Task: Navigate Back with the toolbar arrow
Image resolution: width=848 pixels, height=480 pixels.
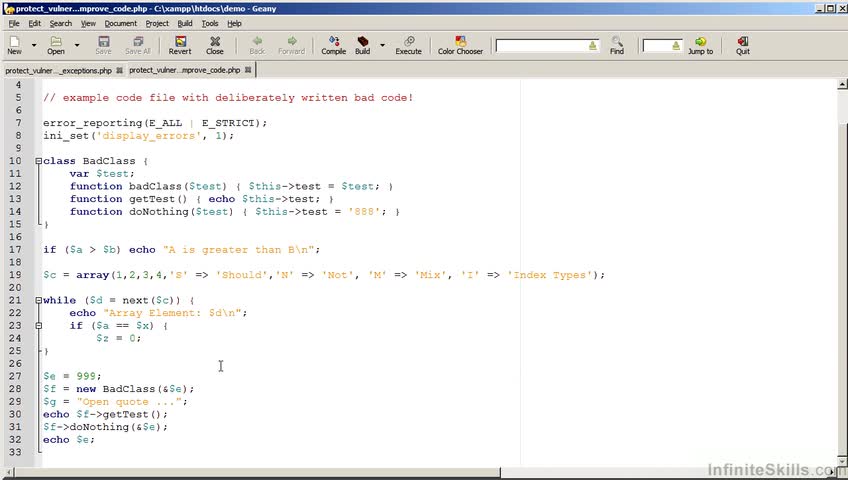Action: coord(257,45)
